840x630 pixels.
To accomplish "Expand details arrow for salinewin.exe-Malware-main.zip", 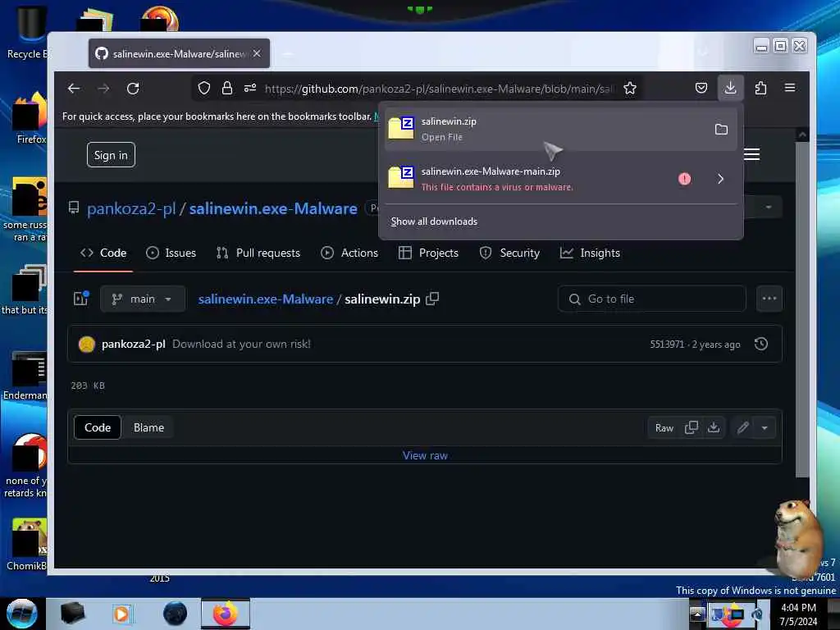I will (720, 179).
